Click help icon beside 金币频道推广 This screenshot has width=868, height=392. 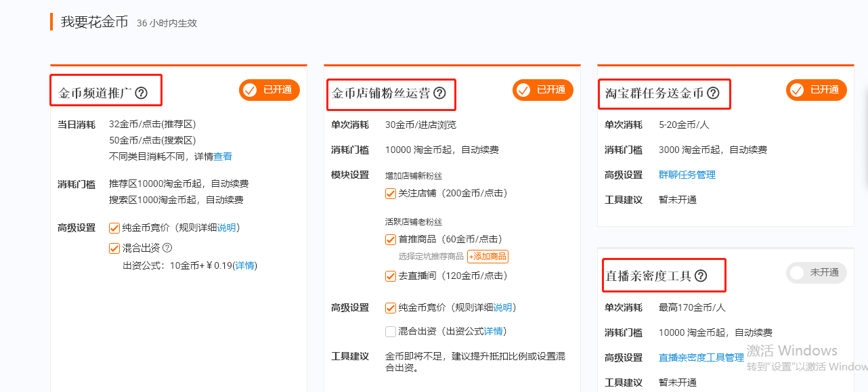pos(141,93)
